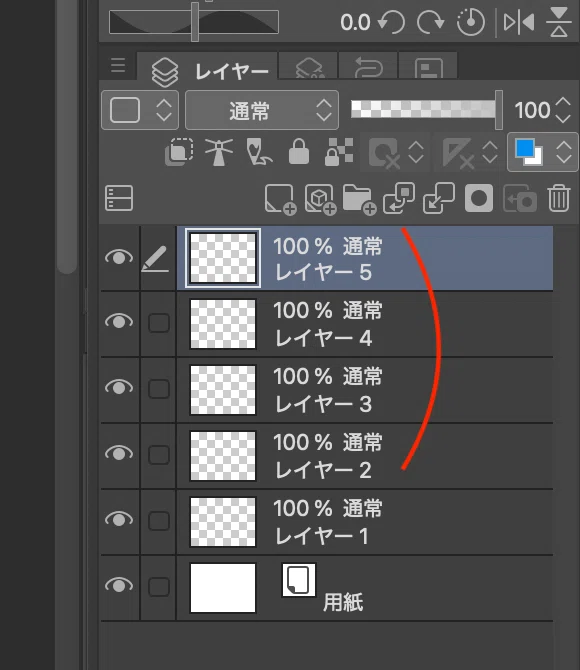Create new raster layer

280,199
